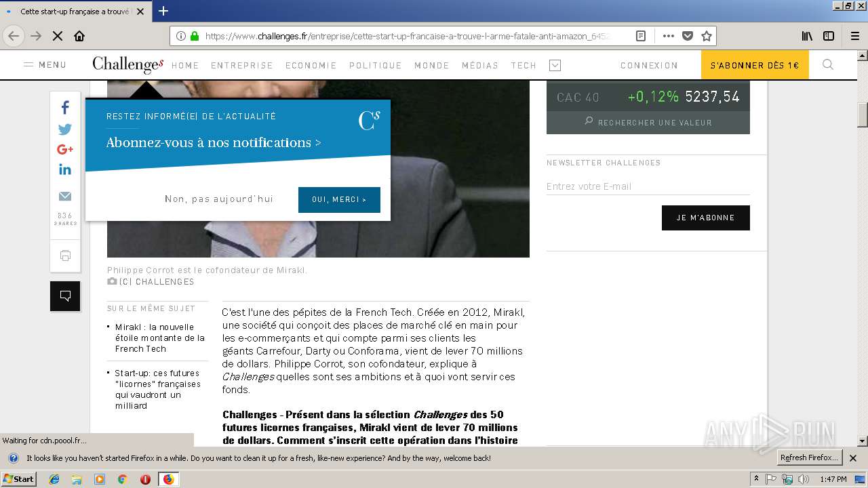Screen dimensions: 868x488
Task: Click the taskbar clock 1:47 PM
Action: click(833, 479)
